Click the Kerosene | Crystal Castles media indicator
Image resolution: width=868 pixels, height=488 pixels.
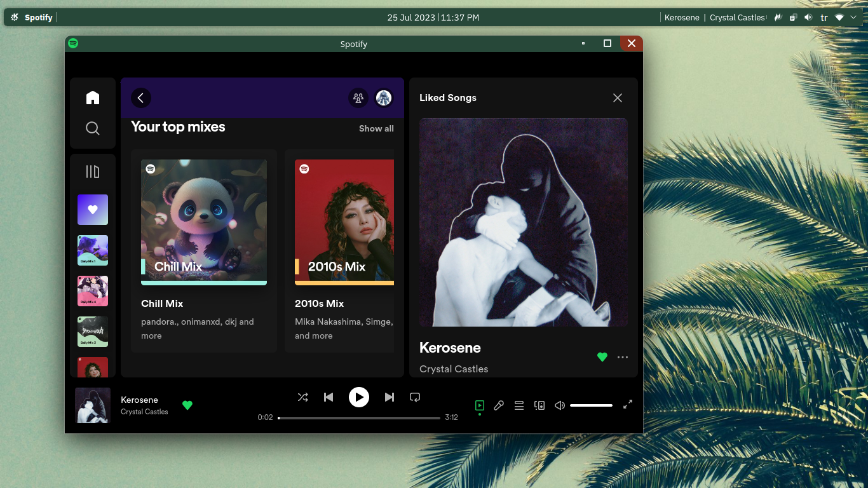tap(715, 18)
